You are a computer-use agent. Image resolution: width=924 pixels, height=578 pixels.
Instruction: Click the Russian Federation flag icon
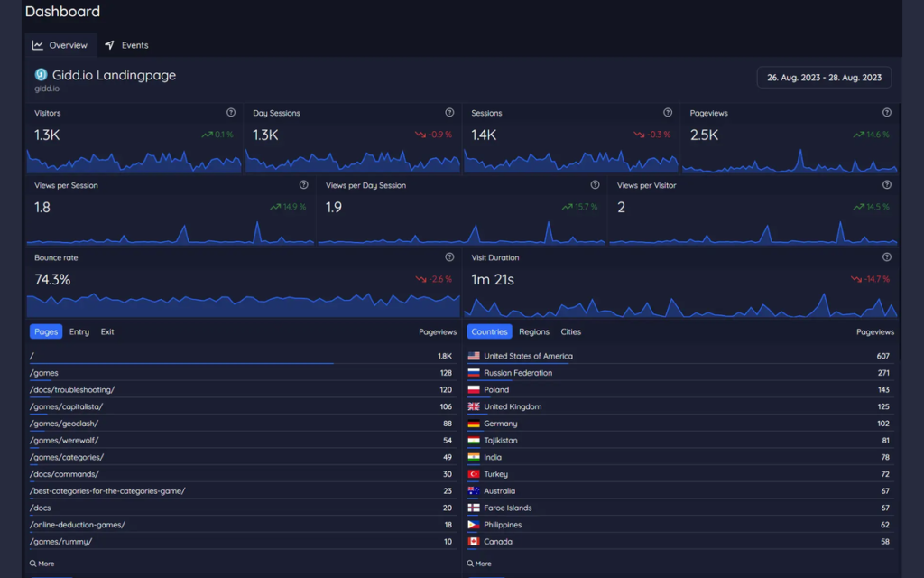click(474, 373)
